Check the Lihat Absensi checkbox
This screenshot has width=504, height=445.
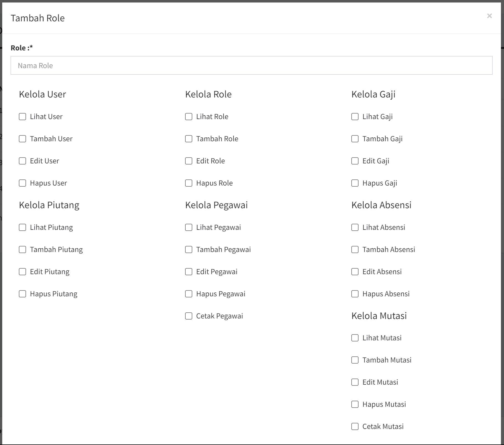(x=355, y=227)
